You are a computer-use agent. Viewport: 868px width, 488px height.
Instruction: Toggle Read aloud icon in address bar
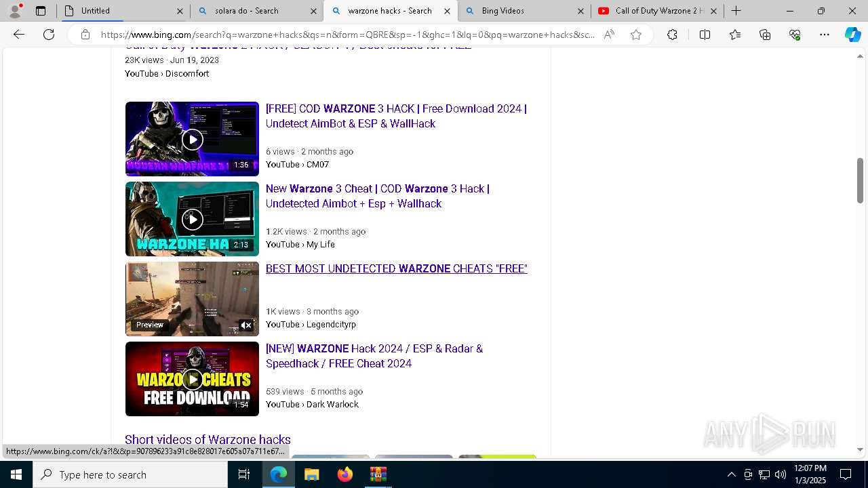coord(609,35)
